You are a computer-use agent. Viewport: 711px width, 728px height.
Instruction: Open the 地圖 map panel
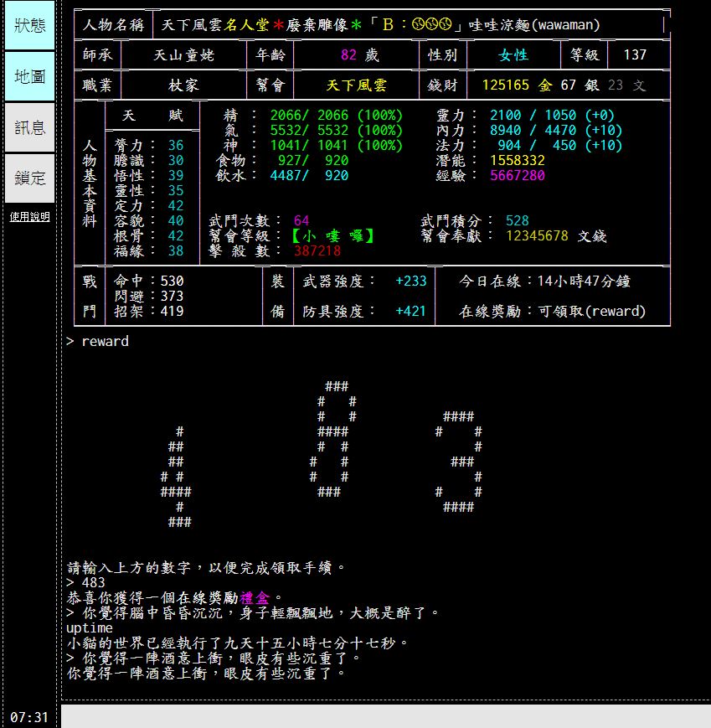[x=29, y=76]
